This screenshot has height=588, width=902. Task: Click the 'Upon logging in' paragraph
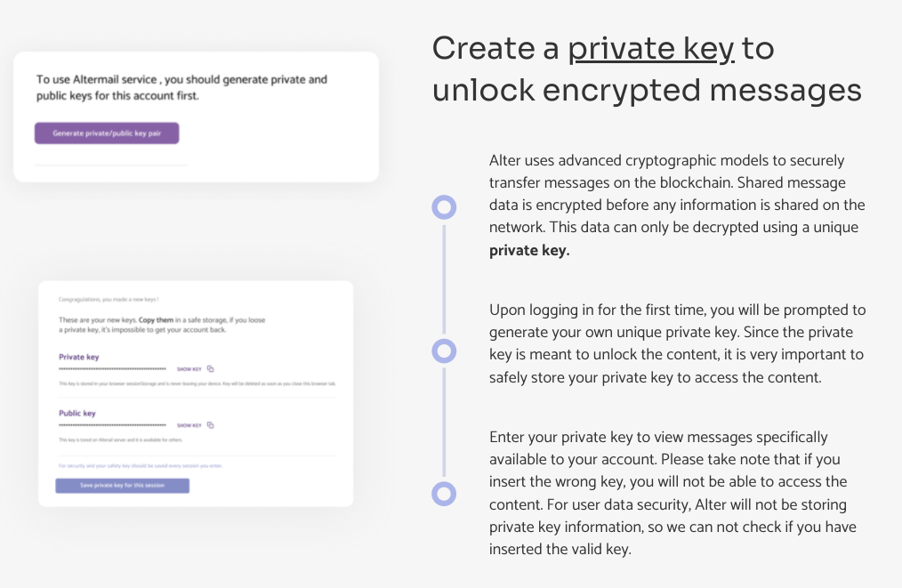coord(676,342)
